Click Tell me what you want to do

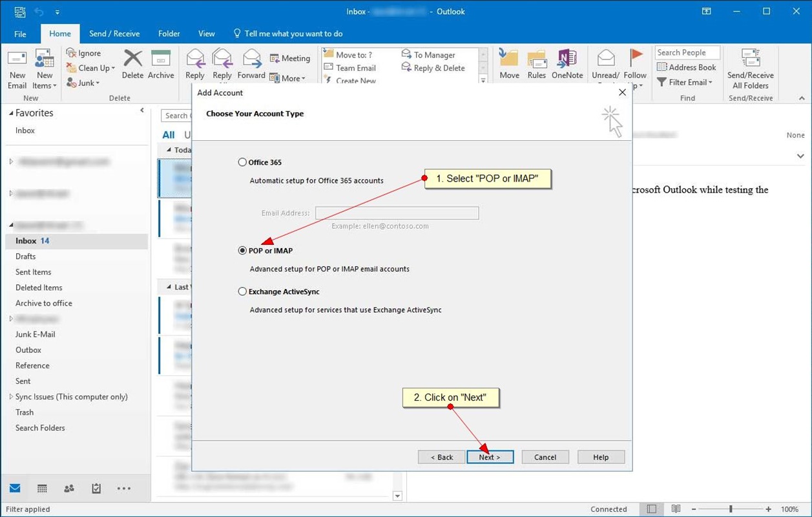pyautogui.click(x=288, y=34)
